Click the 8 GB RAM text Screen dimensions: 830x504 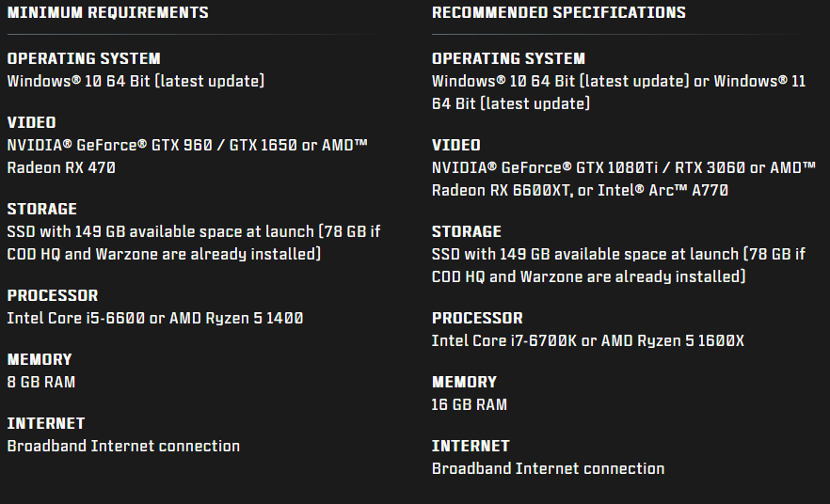pyautogui.click(x=41, y=383)
